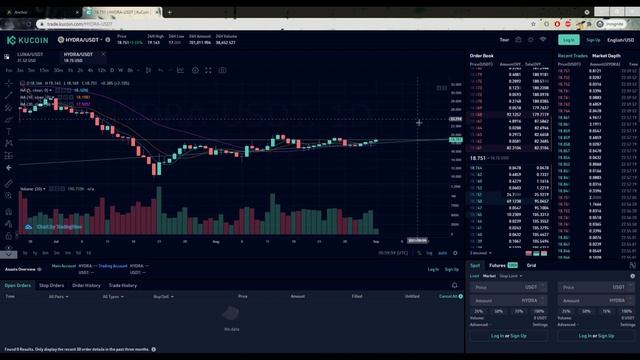This screenshot has height=360, width=640.
Task: Toggle log scale on chart
Action: (429, 253)
